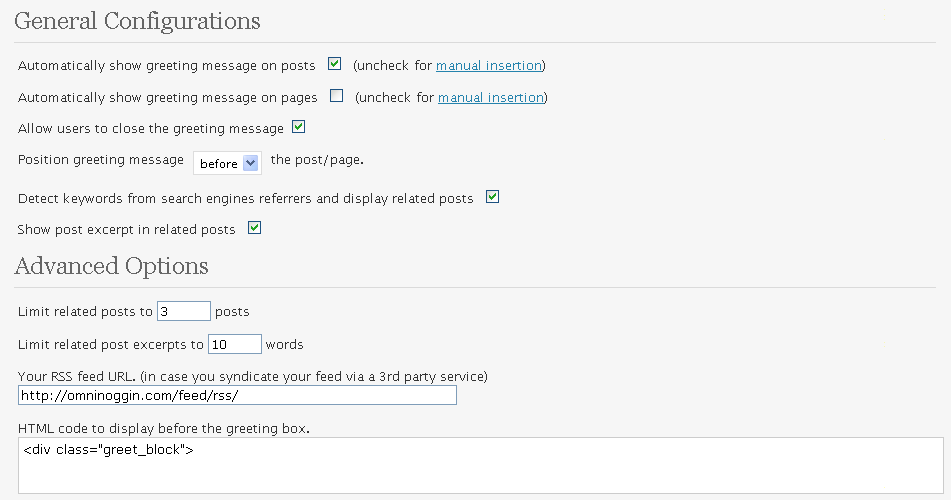This screenshot has width=951, height=500.
Task: Open manual insertion link for posts
Action: [x=489, y=66]
